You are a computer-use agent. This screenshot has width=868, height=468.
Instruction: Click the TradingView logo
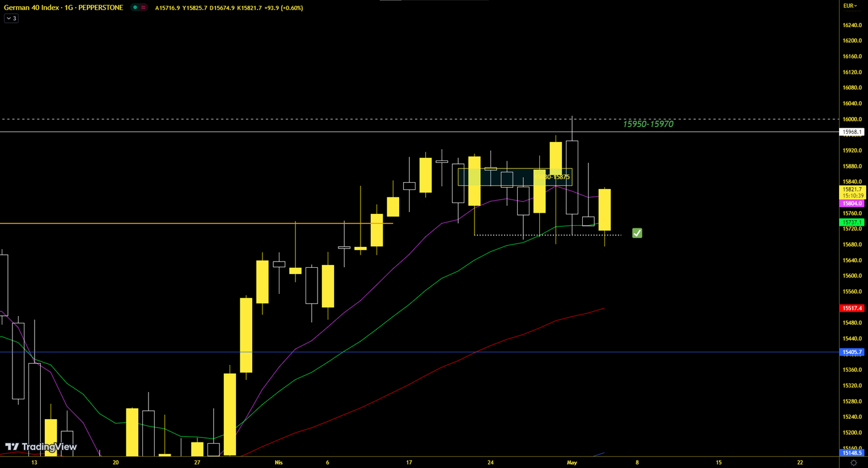(41, 447)
